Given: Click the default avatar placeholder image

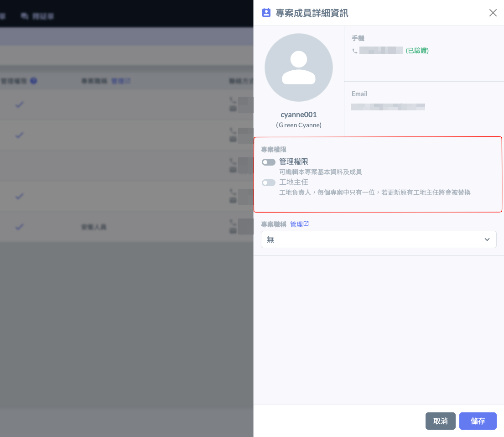Looking at the screenshot, I should 299,68.
